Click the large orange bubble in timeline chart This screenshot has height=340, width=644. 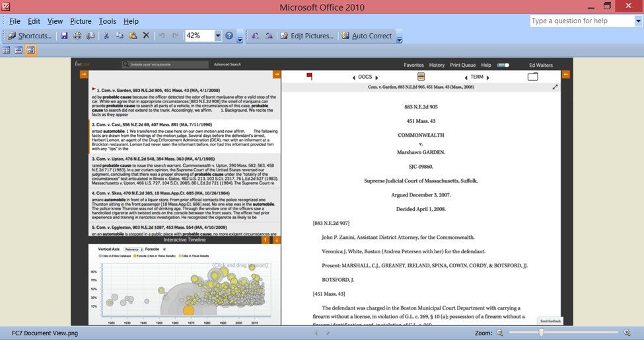coord(188,310)
